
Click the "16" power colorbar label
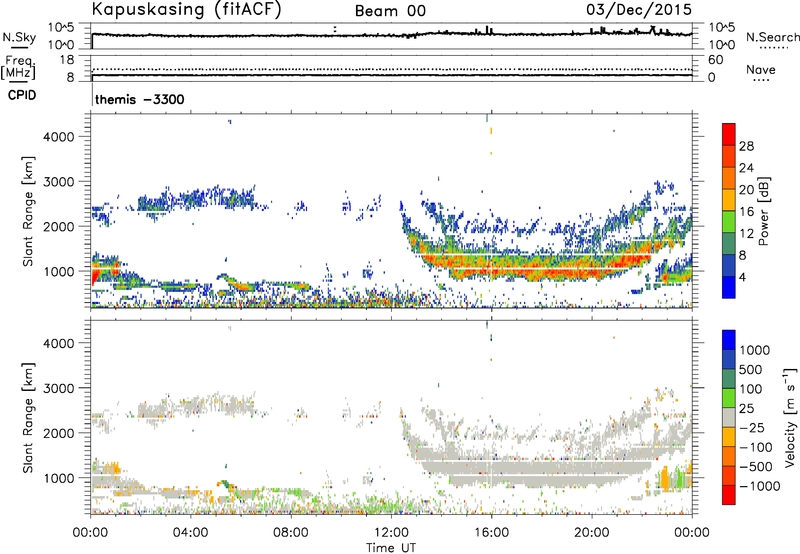point(746,212)
